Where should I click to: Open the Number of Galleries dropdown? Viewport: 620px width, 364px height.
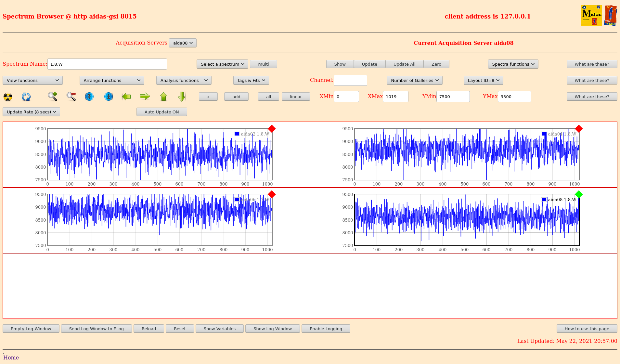point(414,80)
